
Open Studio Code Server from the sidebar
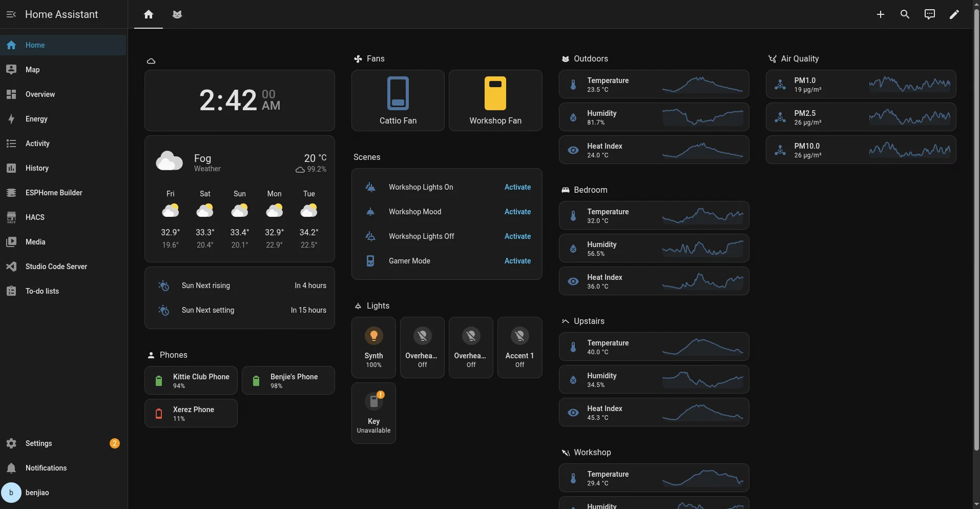click(55, 267)
